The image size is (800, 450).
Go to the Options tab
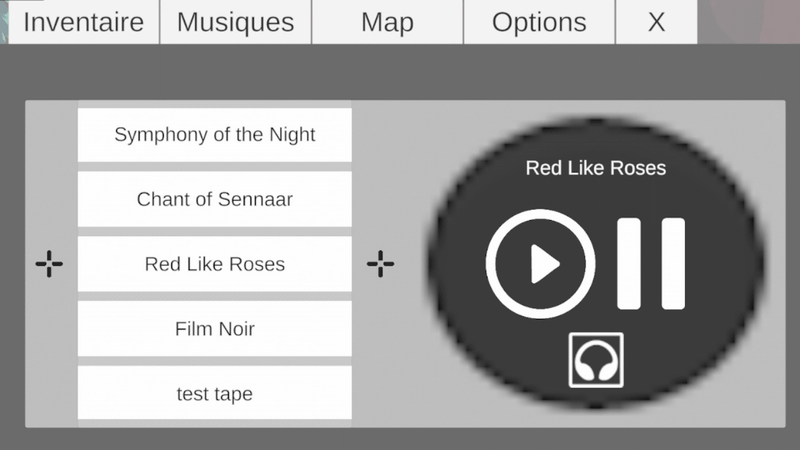(539, 22)
